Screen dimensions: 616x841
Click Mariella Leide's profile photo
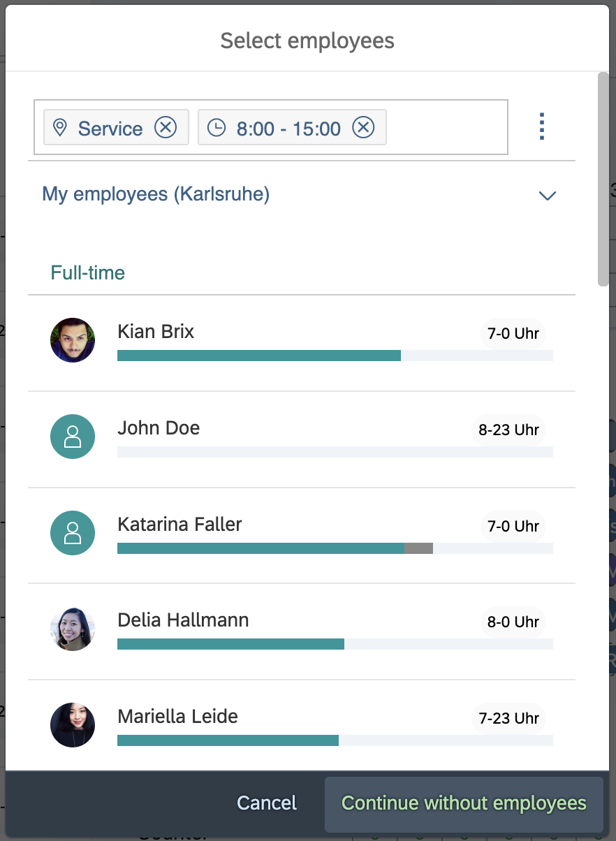tap(73, 725)
